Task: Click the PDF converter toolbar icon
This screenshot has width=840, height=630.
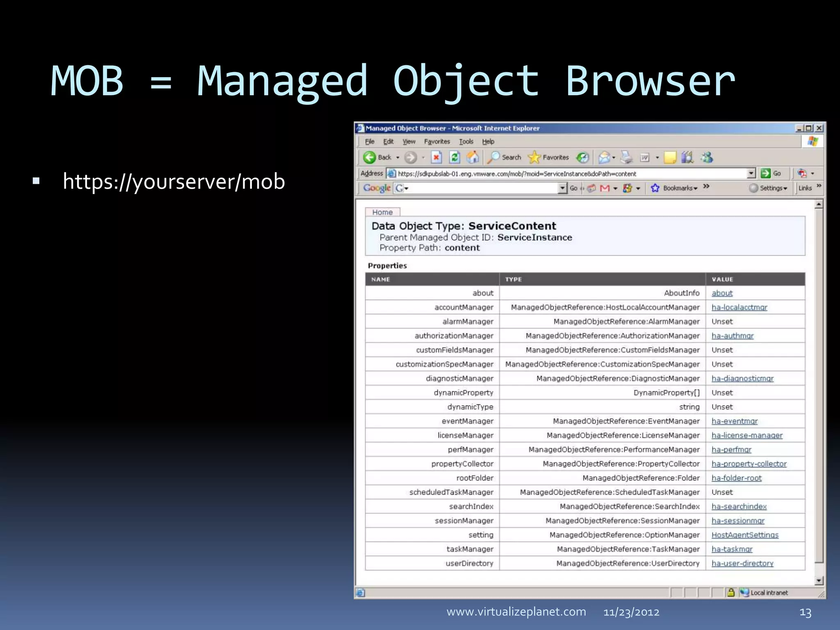Action: coord(802,173)
